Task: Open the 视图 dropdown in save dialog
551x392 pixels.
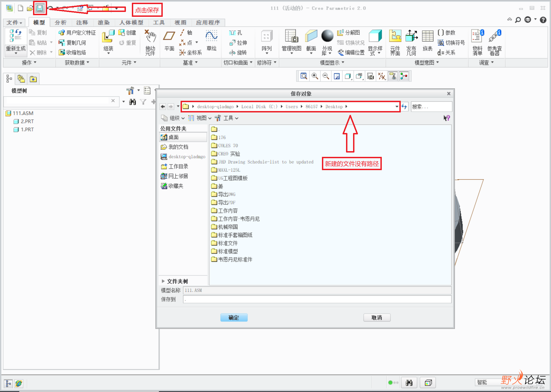Action: [200, 118]
